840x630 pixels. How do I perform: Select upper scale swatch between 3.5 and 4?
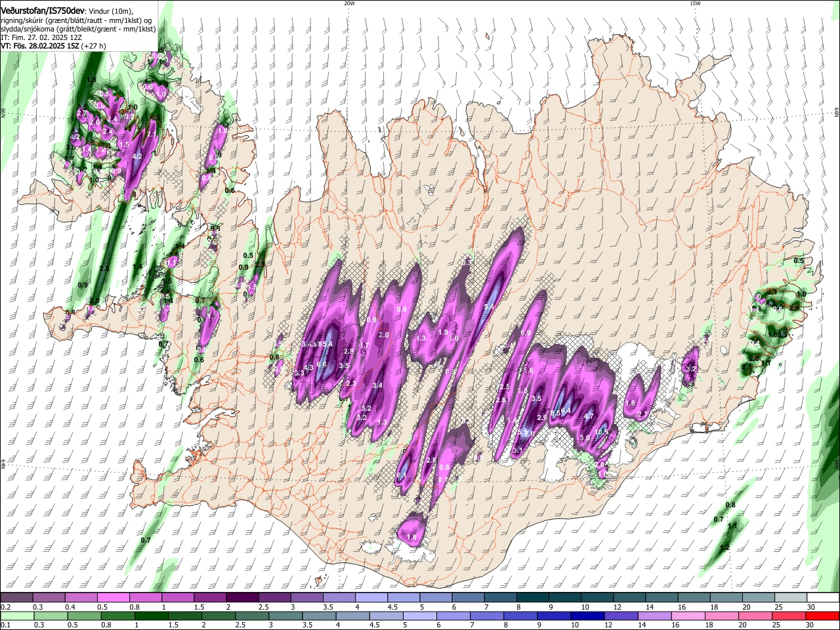click(x=339, y=597)
